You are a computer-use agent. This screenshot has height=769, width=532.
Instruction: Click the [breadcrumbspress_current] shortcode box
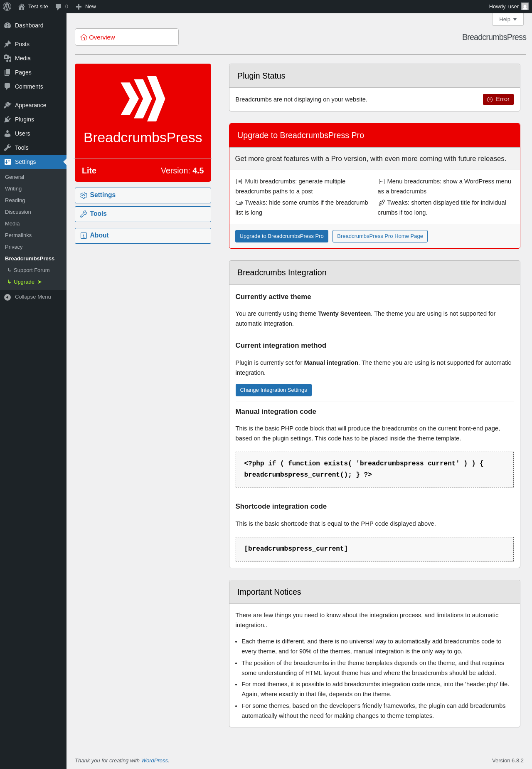(374, 549)
